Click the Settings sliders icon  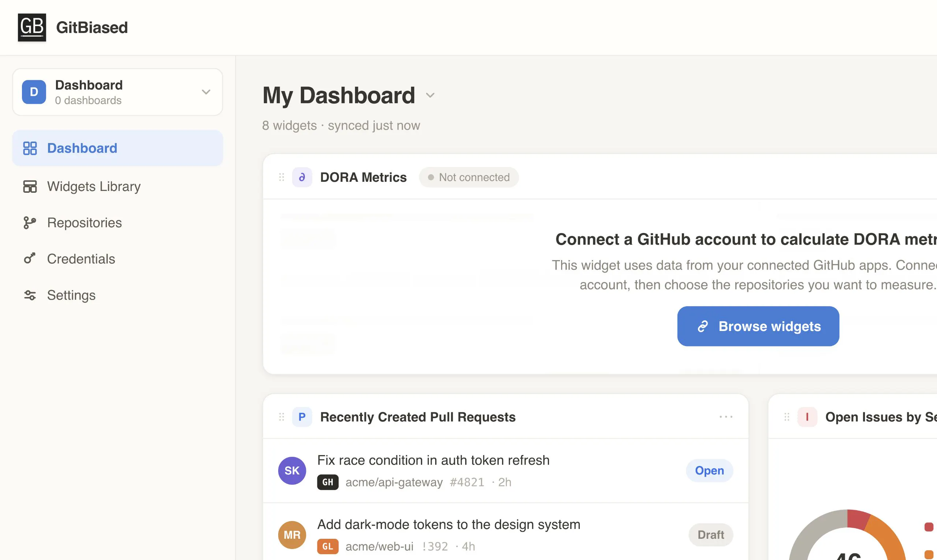[x=30, y=295]
